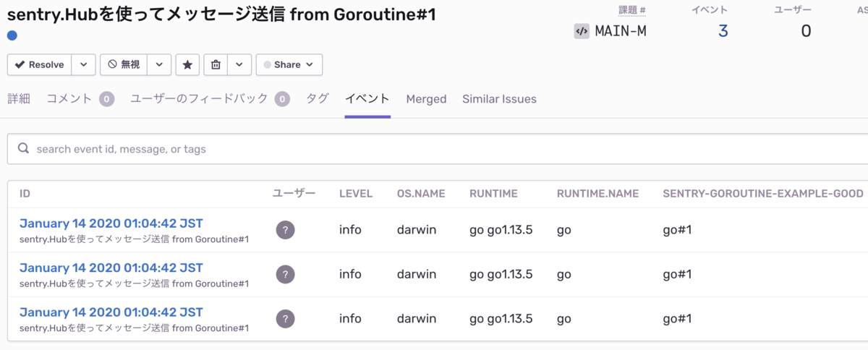868x350 pixels.
Task: Click the OS.NAME column header
Action: click(421, 194)
